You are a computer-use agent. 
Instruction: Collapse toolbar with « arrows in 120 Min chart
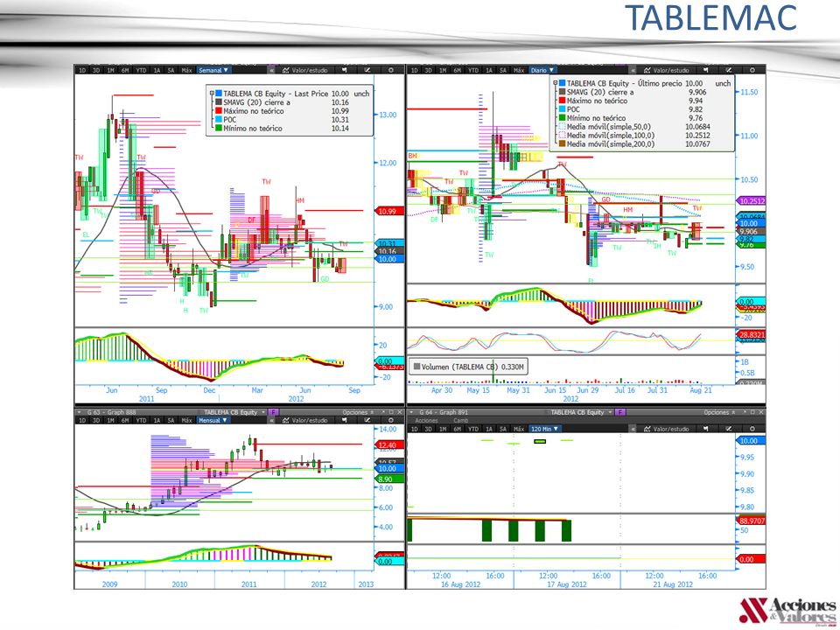click(633, 429)
